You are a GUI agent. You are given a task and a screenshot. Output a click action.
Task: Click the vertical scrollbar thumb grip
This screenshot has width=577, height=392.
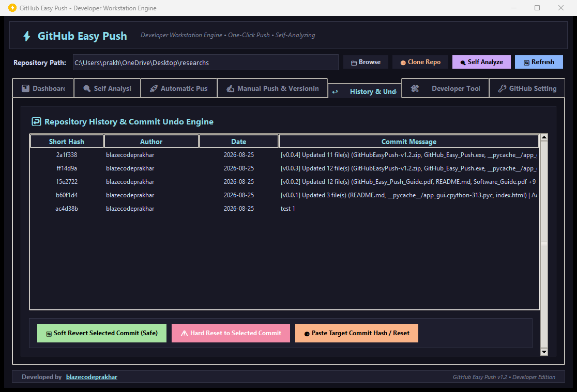coord(544,244)
